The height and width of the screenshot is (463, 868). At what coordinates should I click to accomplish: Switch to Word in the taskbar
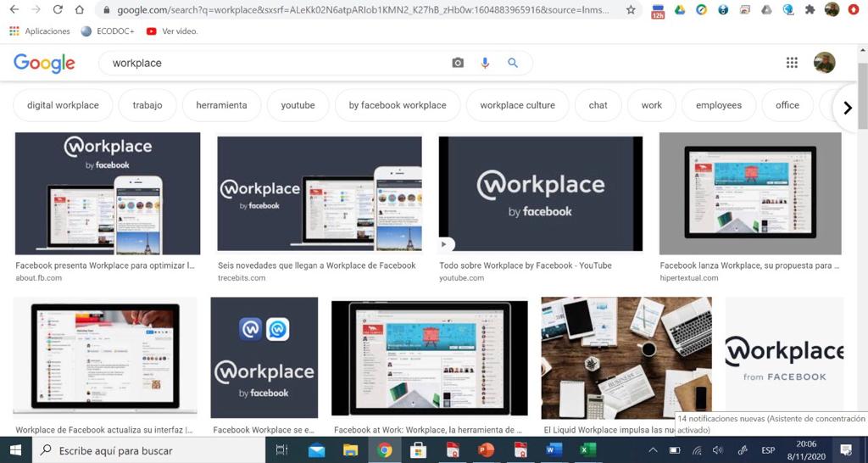coord(554,449)
